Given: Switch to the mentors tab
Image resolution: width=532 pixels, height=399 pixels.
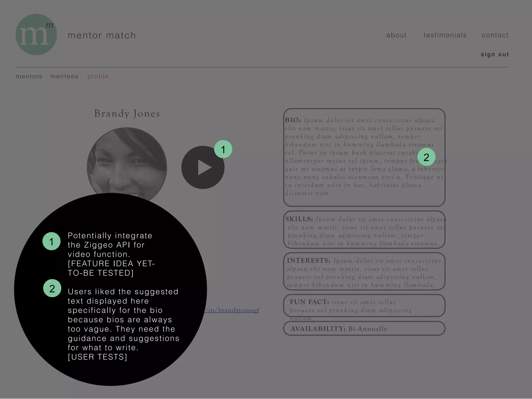Looking at the screenshot, I should click(29, 76).
